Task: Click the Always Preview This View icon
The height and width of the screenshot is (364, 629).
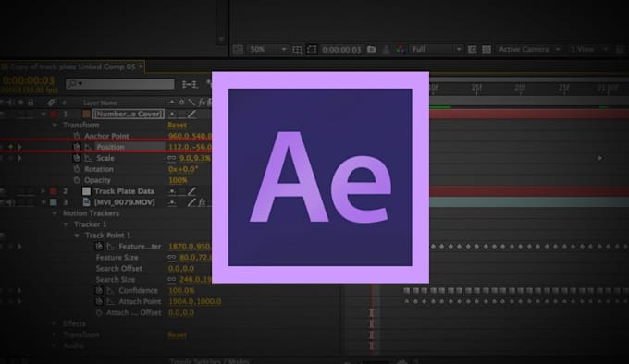Action: [x=238, y=49]
